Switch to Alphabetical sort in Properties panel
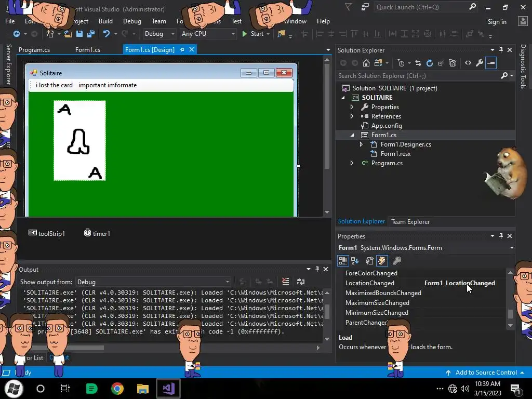This screenshot has height=399, width=532. pos(355,261)
